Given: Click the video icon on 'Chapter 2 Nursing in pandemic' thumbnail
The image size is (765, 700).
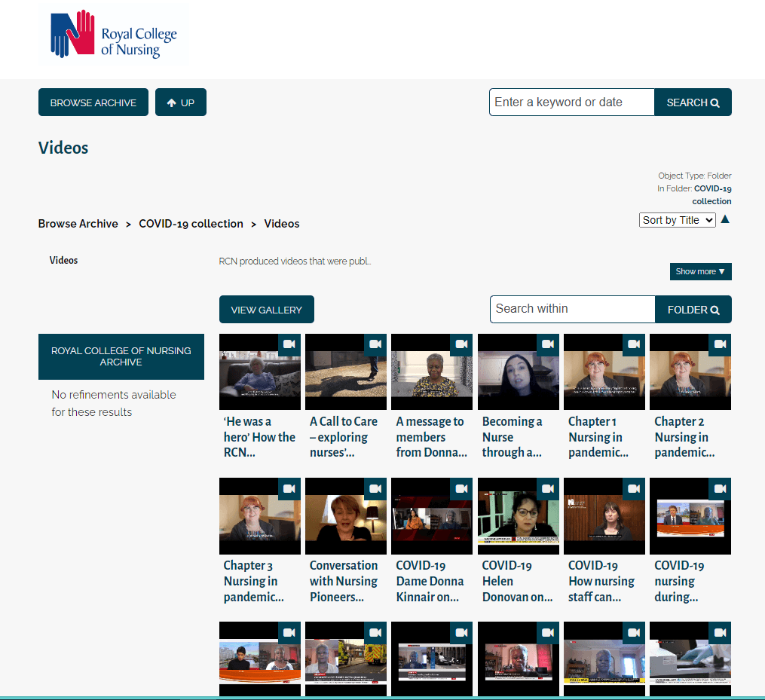Looking at the screenshot, I should (x=720, y=344).
